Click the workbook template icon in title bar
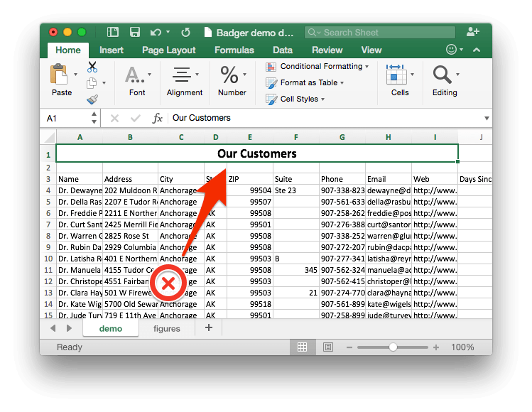532x412 pixels. point(113,32)
